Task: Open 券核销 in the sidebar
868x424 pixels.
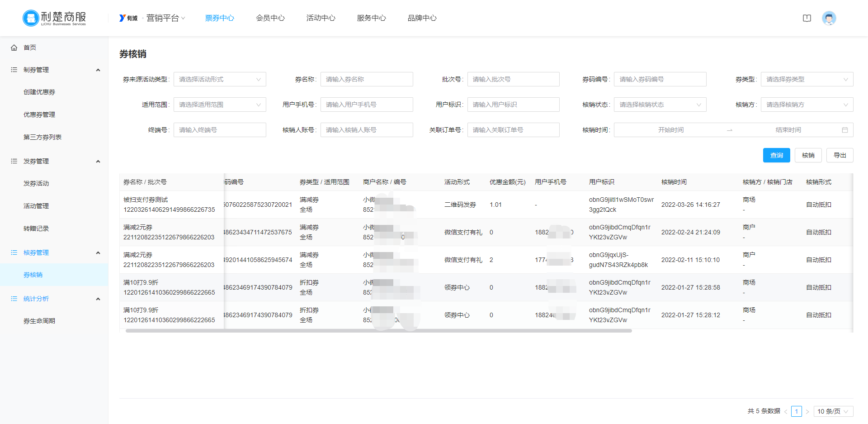Action: [54, 275]
